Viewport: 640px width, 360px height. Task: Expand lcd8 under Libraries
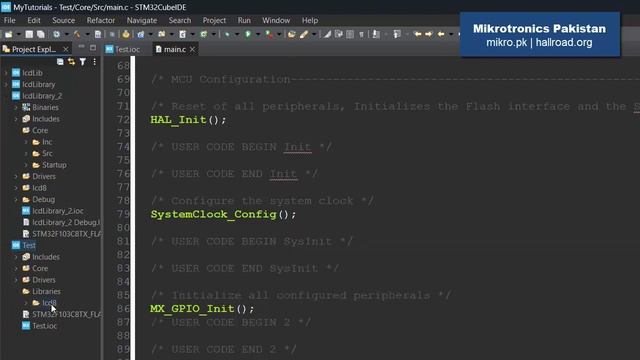click(x=26, y=303)
